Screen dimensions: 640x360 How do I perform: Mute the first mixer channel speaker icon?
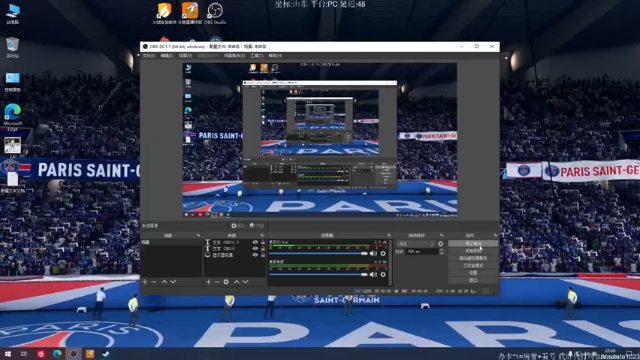pyautogui.click(x=373, y=253)
